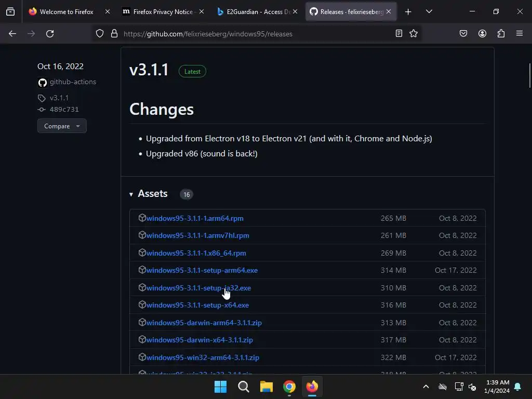Open v3.1.1 release title
Screen dimensions: 532x399
(149, 70)
